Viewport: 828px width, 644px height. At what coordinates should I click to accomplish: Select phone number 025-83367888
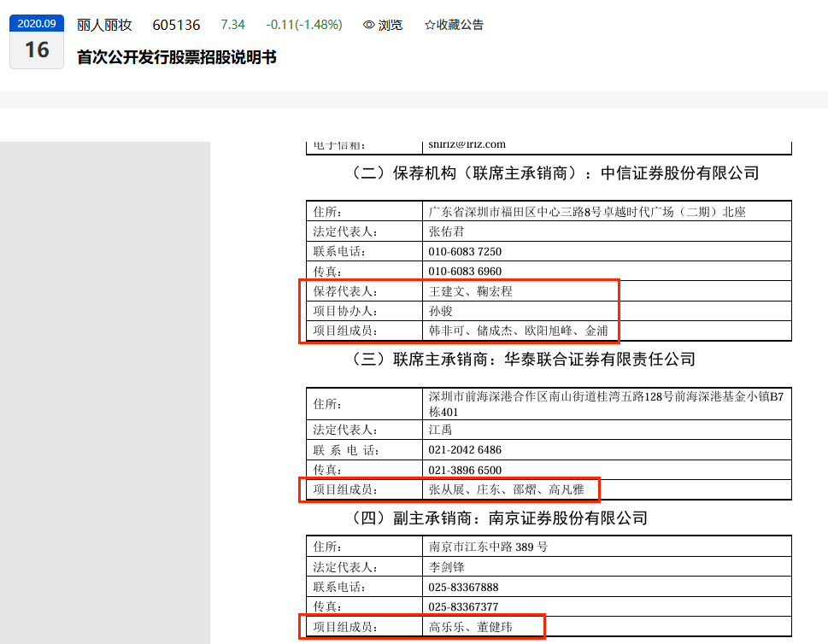(x=463, y=587)
